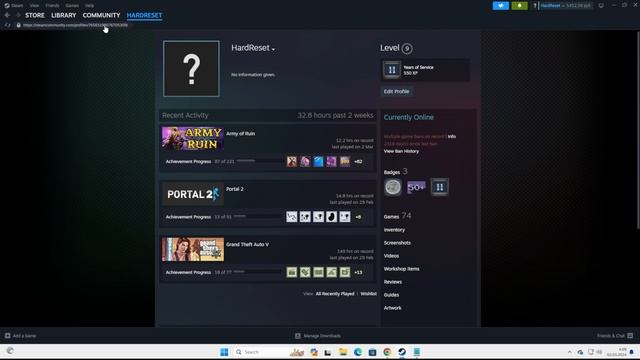Image resolution: width=640 pixels, height=360 pixels.
Task: Open the Inventory link
Action: point(394,230)
